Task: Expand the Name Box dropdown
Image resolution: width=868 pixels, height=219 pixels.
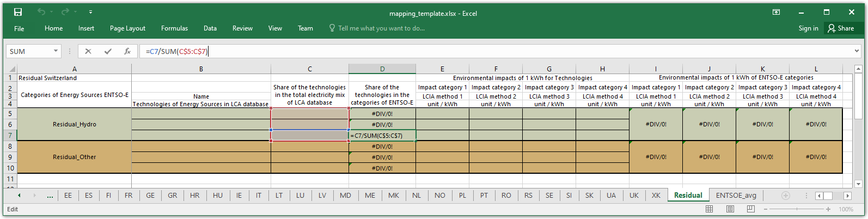Action: coord(56,51)
